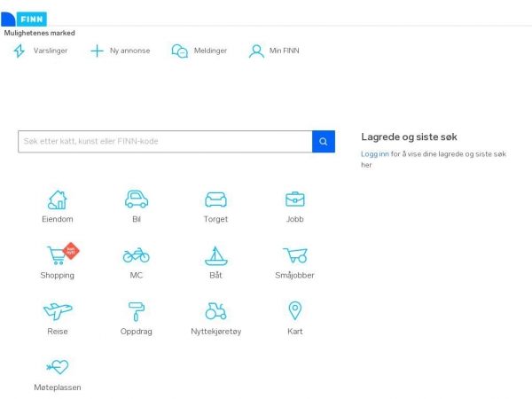Click the Eiendom category label
This screenshot has height=399, width=532.
click(x=58, y=219)
